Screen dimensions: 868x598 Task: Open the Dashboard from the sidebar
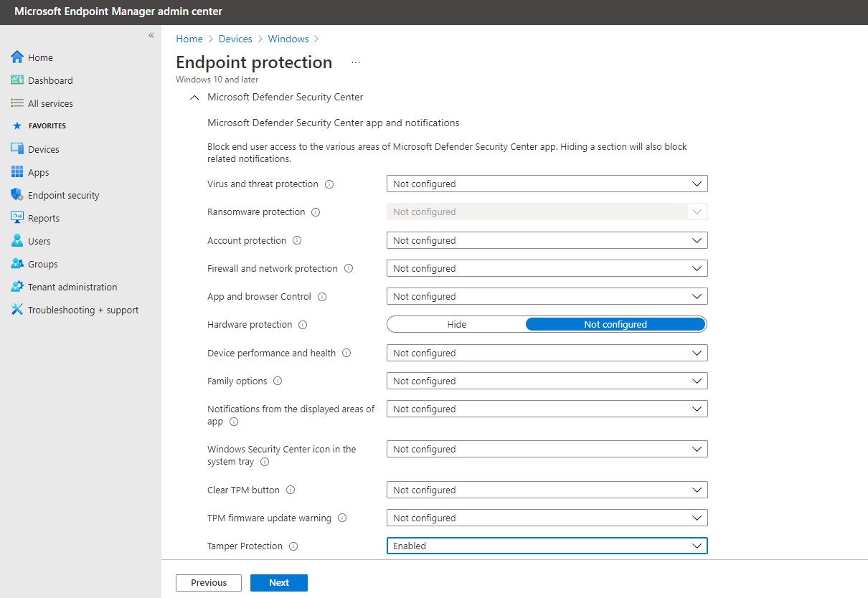(17, 80)
